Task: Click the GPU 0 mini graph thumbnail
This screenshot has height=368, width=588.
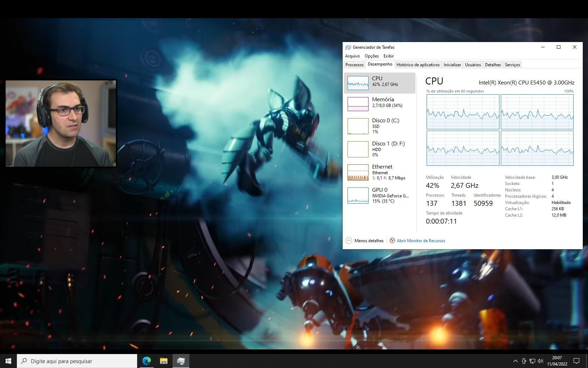Action: pos(358,196)
